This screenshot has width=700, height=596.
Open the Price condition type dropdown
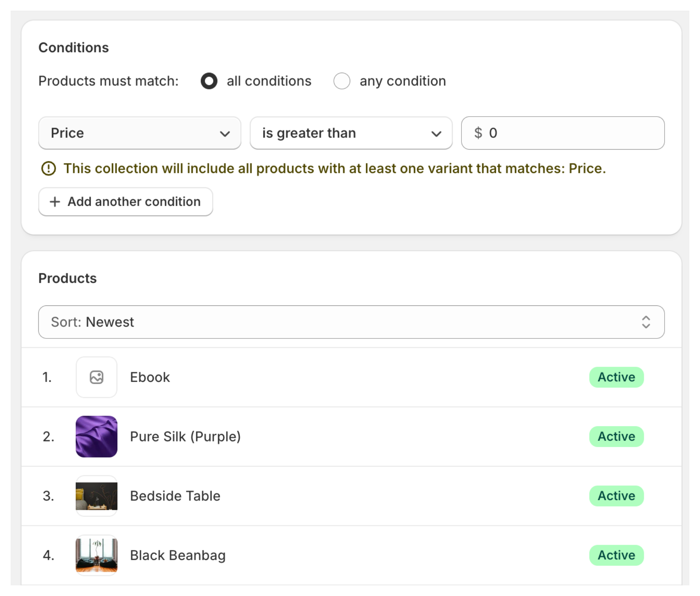(x=140, y=133)
